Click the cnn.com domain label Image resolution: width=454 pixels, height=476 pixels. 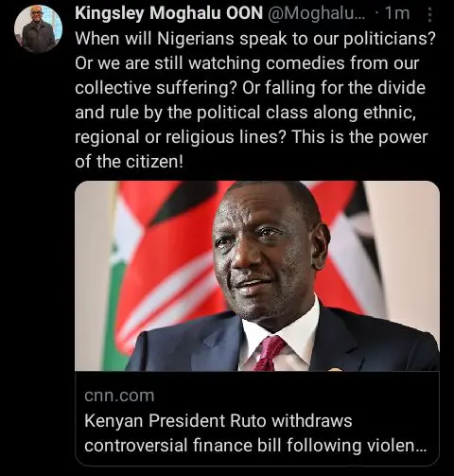click(119, 396)
